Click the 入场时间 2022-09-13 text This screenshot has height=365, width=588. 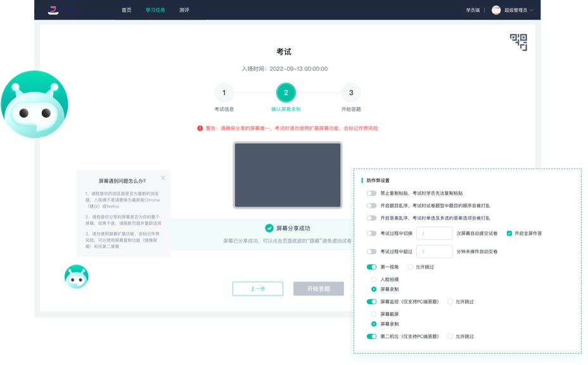[284, 69]
